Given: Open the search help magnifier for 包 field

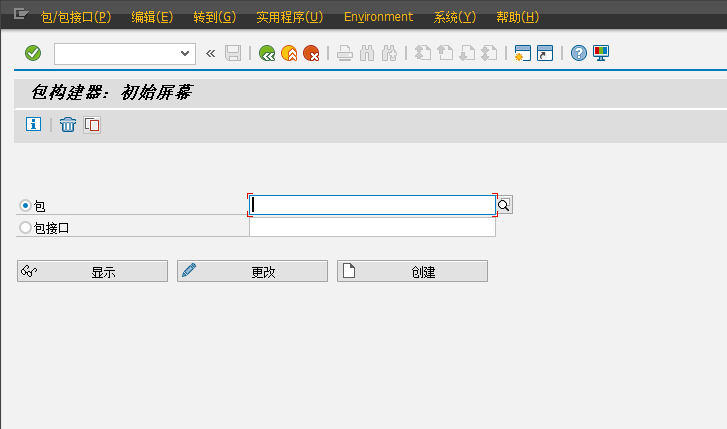Looking at the screenshot, I should pos(504,205).
